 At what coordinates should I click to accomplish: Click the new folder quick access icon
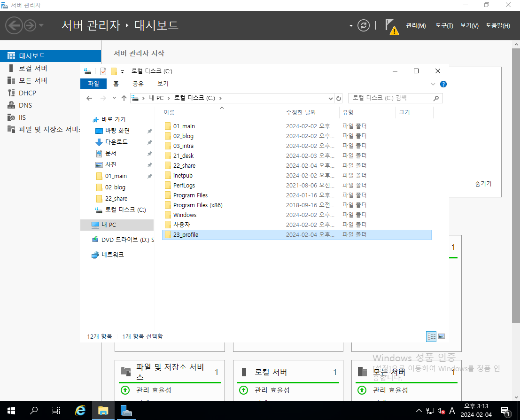coord(114,71)
